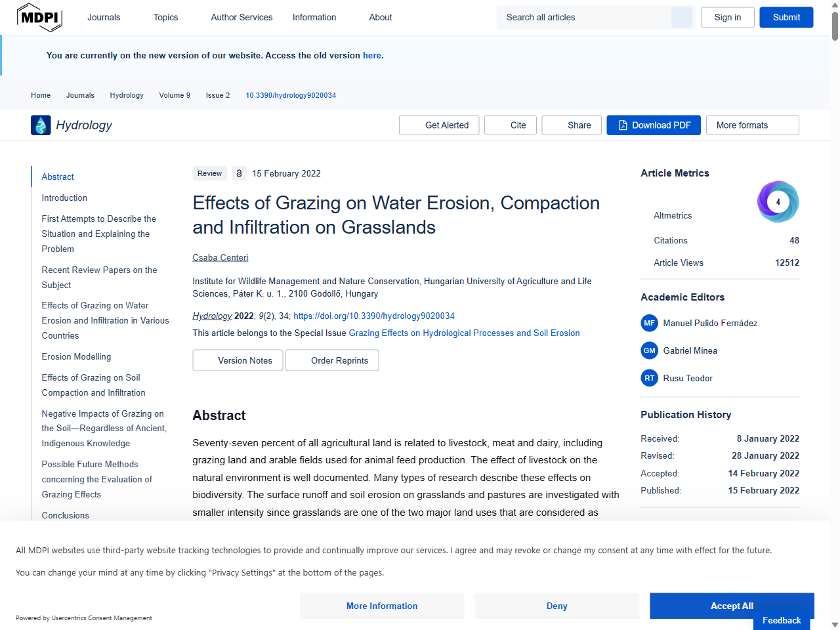This screenshot has height=630, width=840.
Task: Open the More formats dropdown
Action: pos(752,125)
